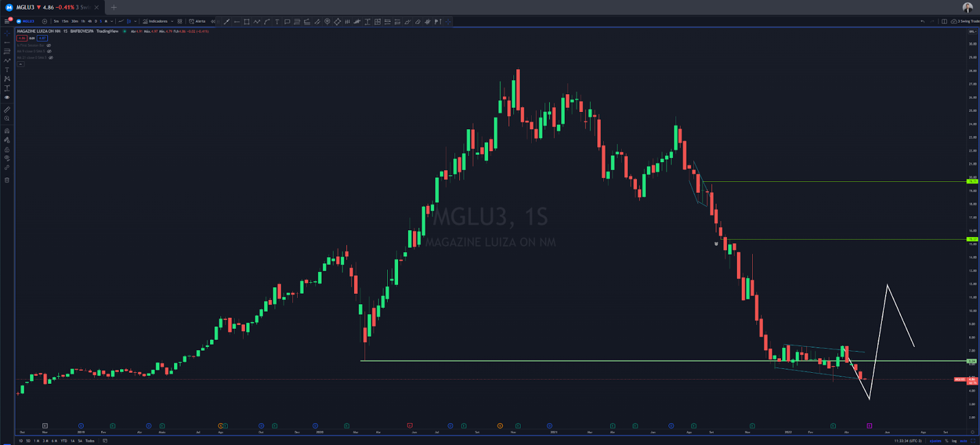Image resolution: width=980 pixels, height=445 pixels.
Task: Open the forecast and measurement tools in left sidebar
Action: click(7, 88)
